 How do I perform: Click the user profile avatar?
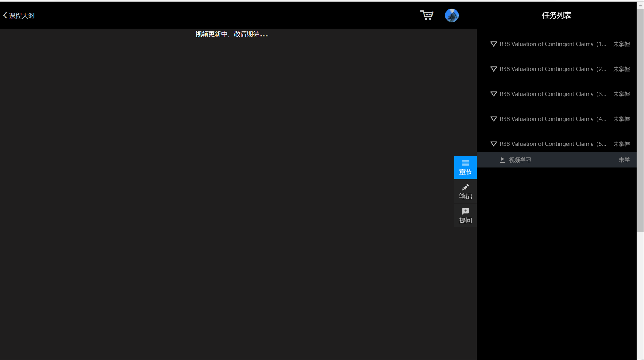tap(452, 15)
